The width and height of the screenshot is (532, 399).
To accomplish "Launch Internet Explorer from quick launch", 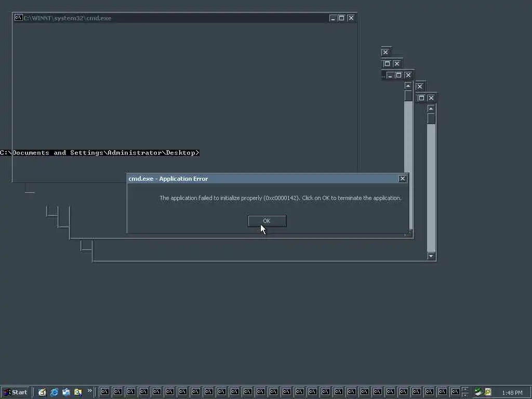I will [x=54, y=392].
